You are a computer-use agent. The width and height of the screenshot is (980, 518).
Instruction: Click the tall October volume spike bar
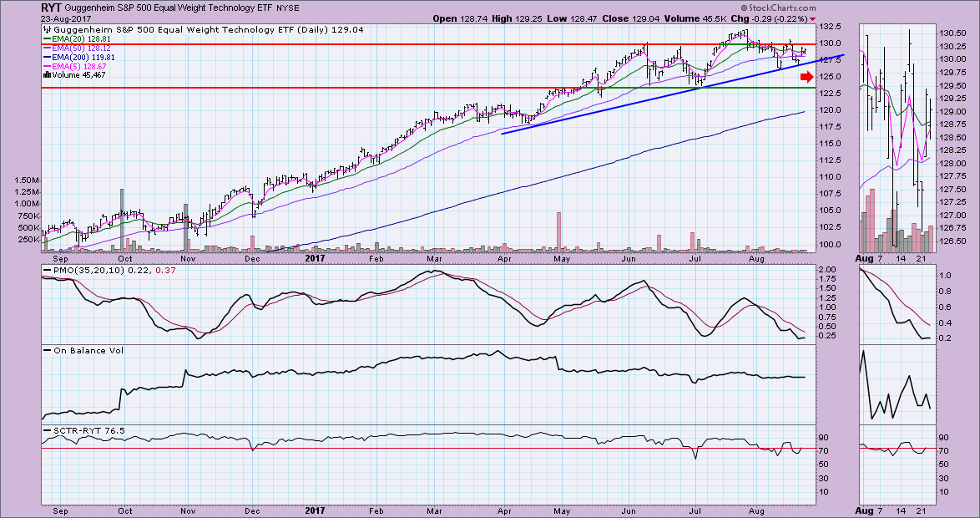pyautogui.click(x=122, y=219)
